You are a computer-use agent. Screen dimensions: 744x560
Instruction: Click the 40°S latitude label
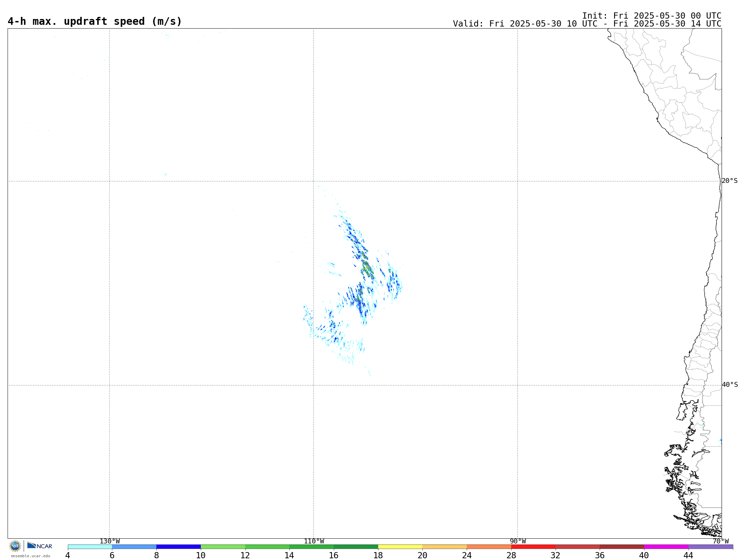coord(730,385)
